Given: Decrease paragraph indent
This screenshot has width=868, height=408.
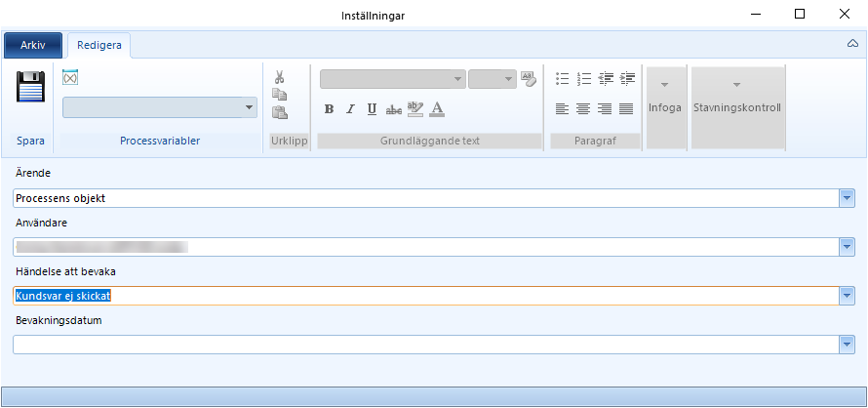Looking at the screenshot, I should (607, 79).
